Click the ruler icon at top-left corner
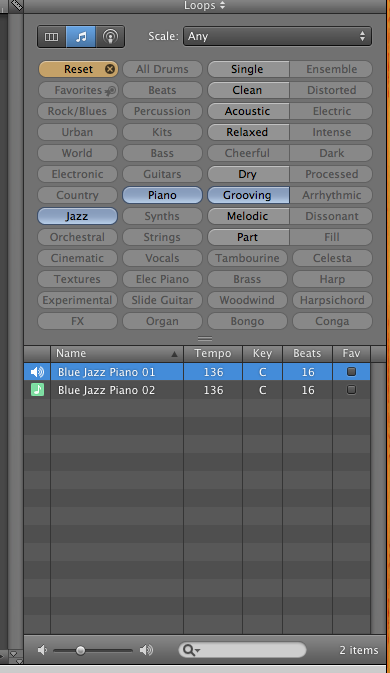390x673 pixels. pyautogui.click(x=16, y=5)
